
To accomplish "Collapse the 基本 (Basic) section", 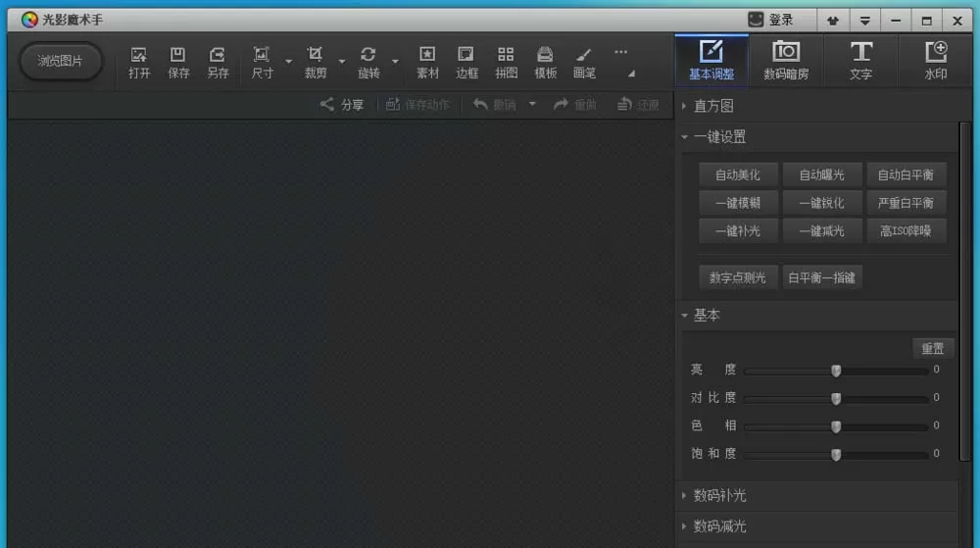I will (684, 316).
